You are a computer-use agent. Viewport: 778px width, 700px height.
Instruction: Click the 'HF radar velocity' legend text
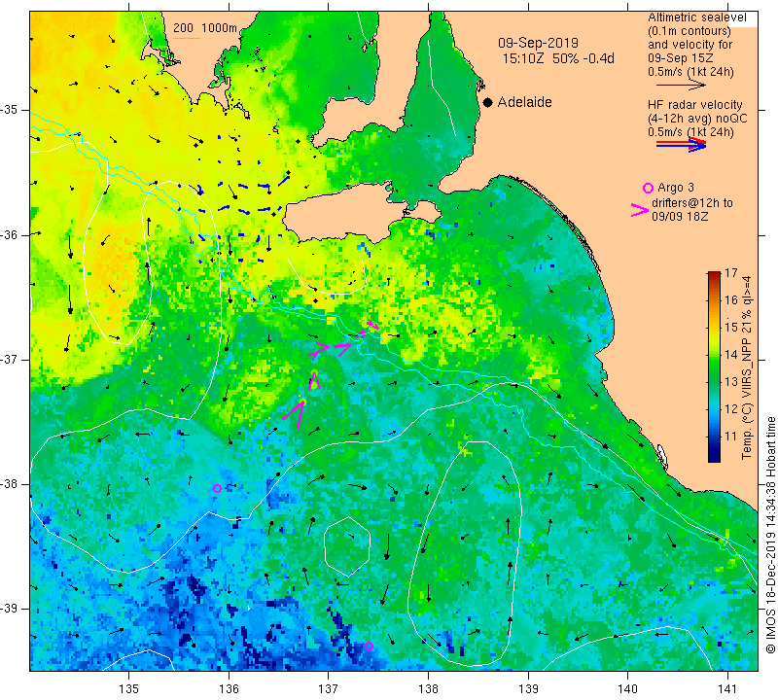pyautogui.click(x=695, y=105)
